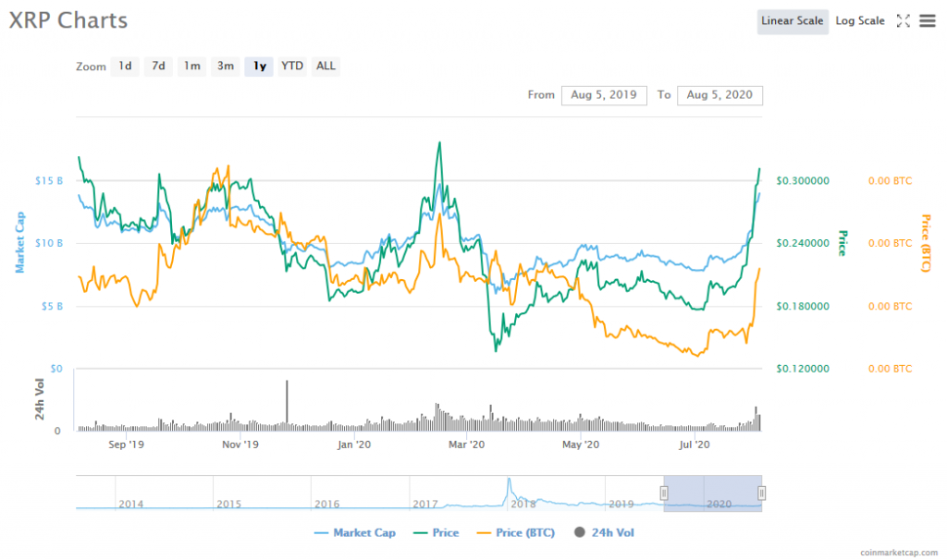Click "Mar '20" x-axis label

click(x=466, y=444)
